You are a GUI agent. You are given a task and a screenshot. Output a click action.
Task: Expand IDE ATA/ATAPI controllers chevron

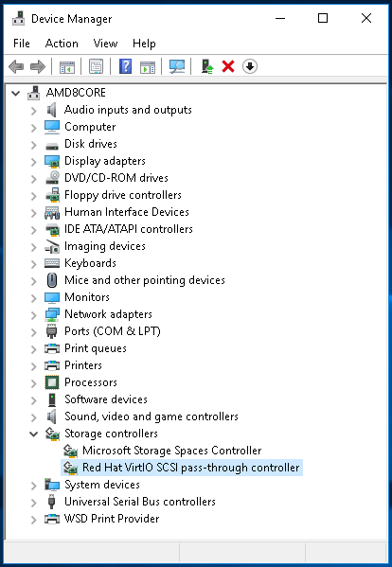pyautogui.click(x=34, y=230)
